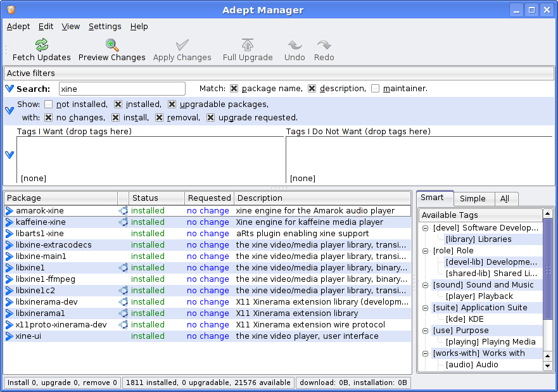
Task: Check the 'not installed' filter box
Action: pos(49,104)
